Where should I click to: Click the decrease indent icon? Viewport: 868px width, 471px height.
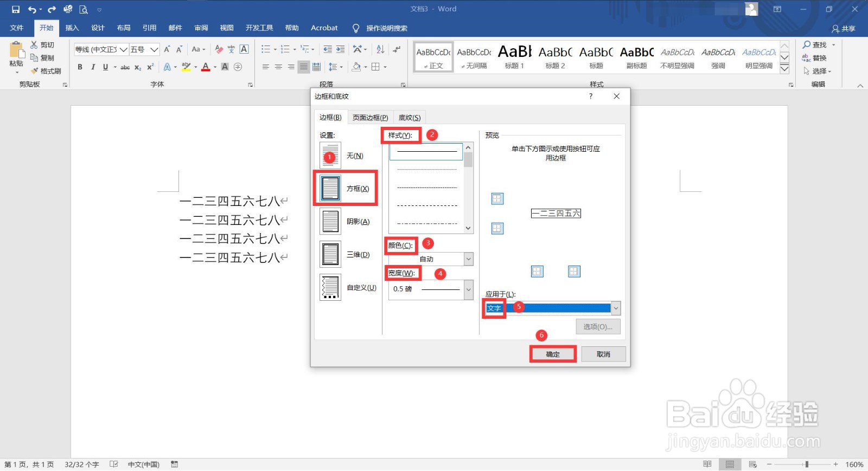click(328, 49)
